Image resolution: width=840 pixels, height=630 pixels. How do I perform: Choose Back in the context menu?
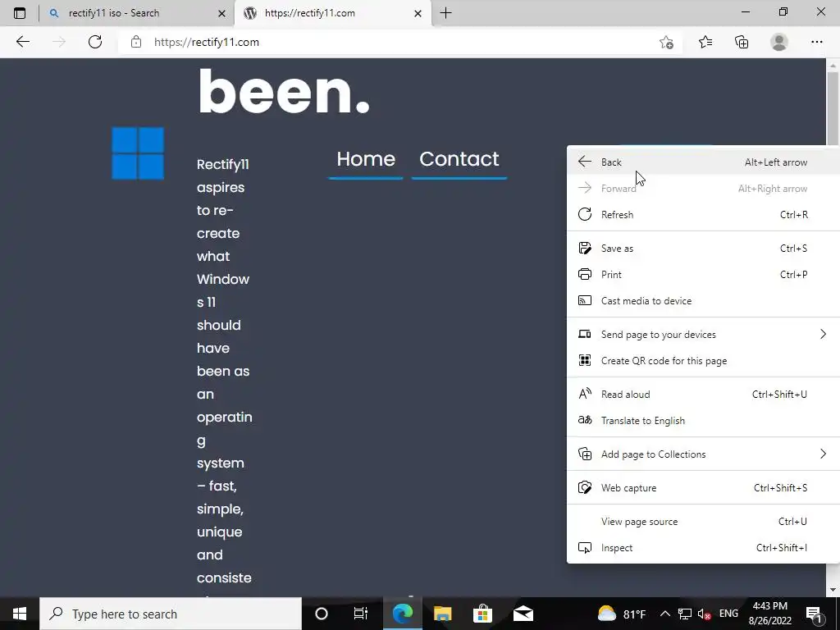[703, 162]
